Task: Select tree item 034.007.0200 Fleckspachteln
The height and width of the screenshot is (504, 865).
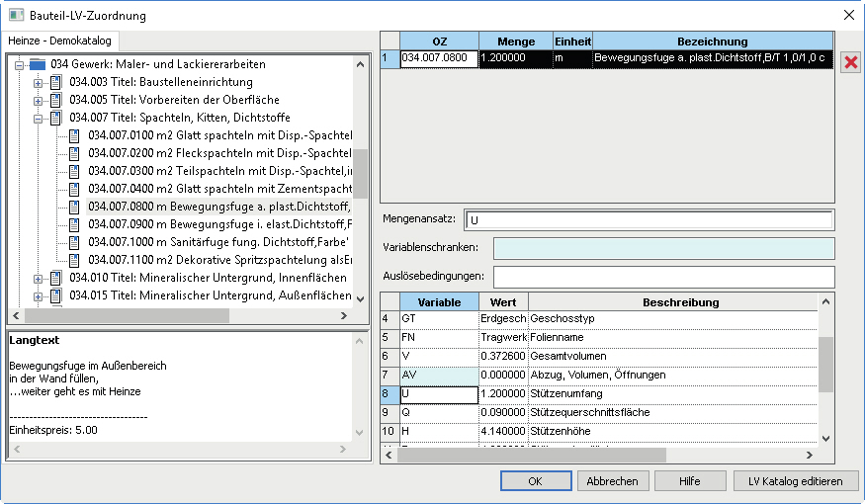Action: 219,153
